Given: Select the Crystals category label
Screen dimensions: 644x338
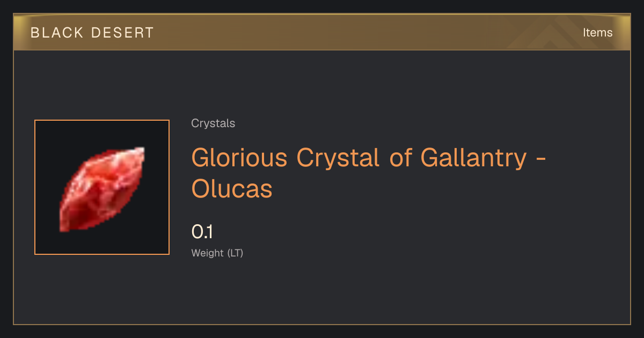Looking at the screenshot, I should (213, 123).
